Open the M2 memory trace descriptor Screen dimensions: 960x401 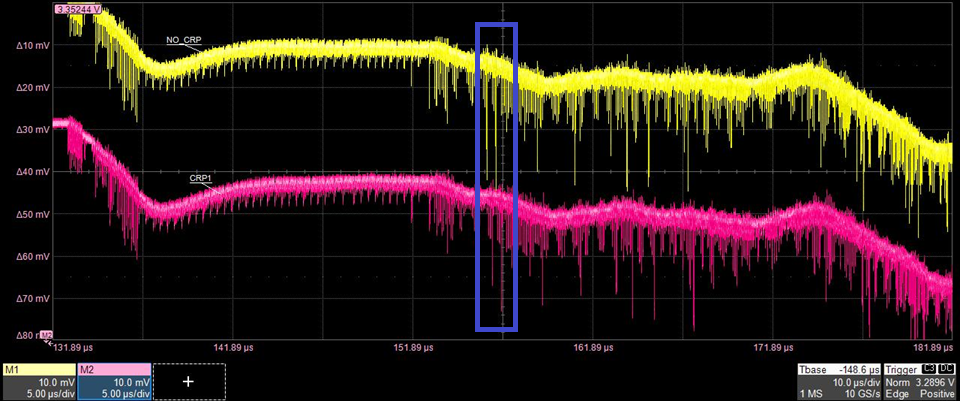point(113,382)
